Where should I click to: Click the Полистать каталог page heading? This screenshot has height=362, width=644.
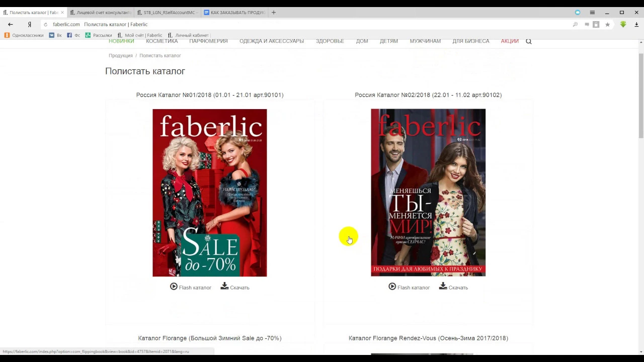pyautogui.click(x=145, y=71)
